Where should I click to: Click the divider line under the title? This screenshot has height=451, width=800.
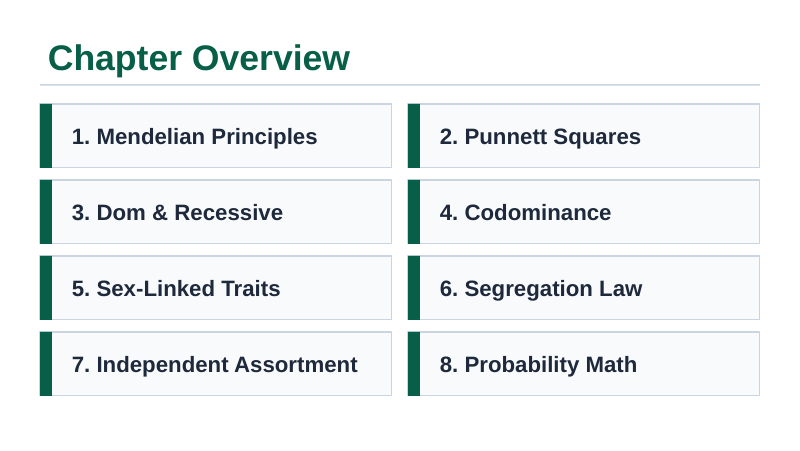(x=399, y=85)
